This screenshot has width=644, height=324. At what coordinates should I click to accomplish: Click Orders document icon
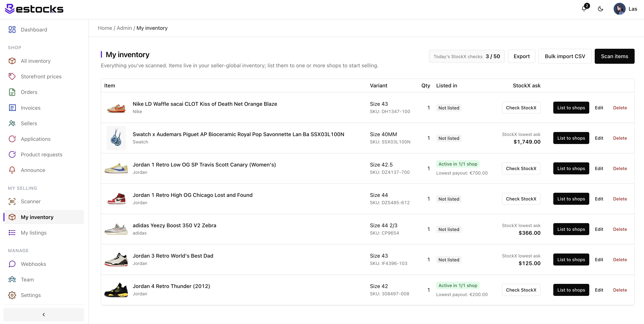click(x=12, y=92)
